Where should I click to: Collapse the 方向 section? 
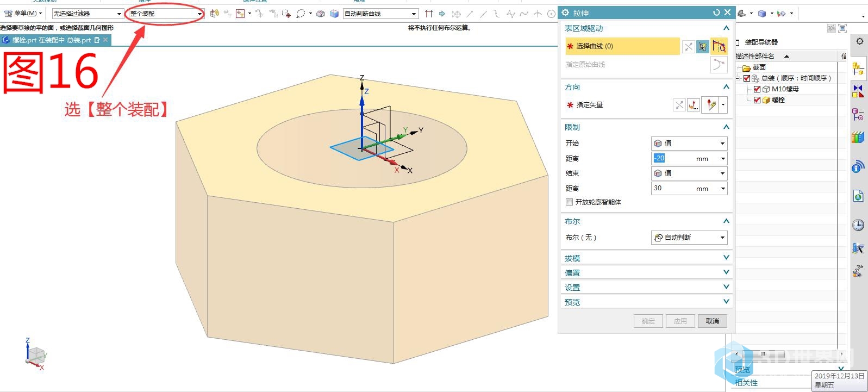[726, 87]
